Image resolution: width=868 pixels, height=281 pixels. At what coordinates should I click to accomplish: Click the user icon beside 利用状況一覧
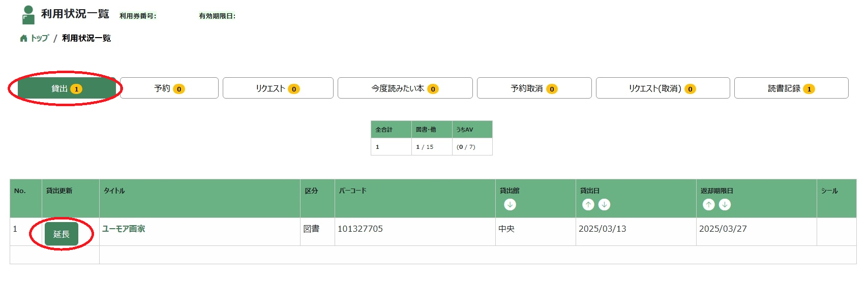(x=28, y=15)
